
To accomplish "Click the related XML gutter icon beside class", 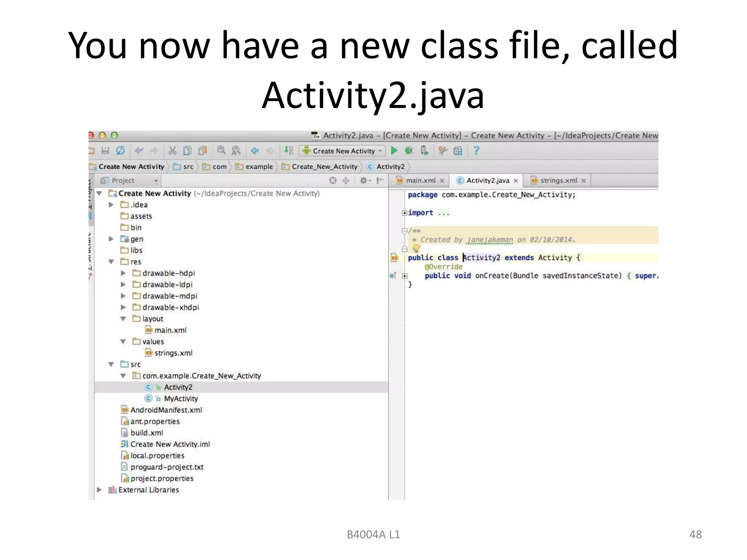I will point(394,258).
